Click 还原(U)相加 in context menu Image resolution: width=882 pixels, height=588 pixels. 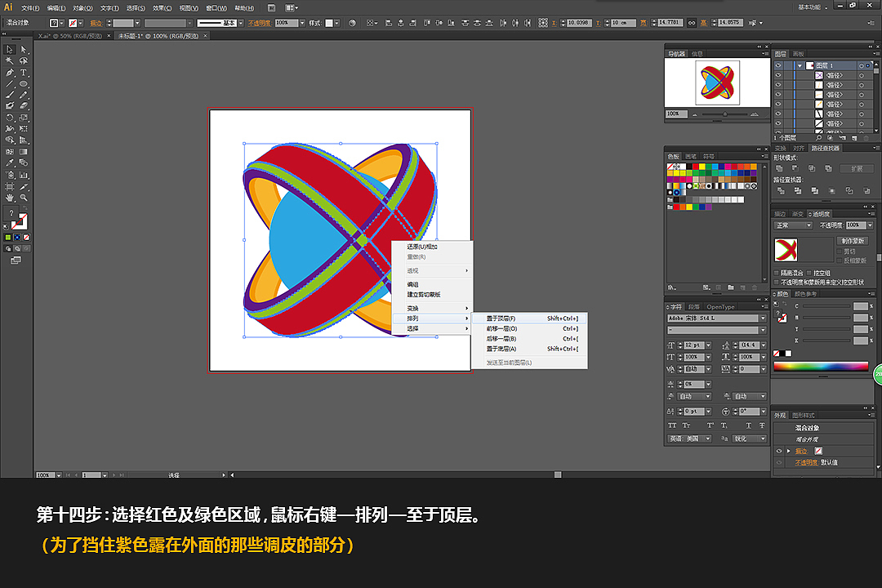[422, 247]
